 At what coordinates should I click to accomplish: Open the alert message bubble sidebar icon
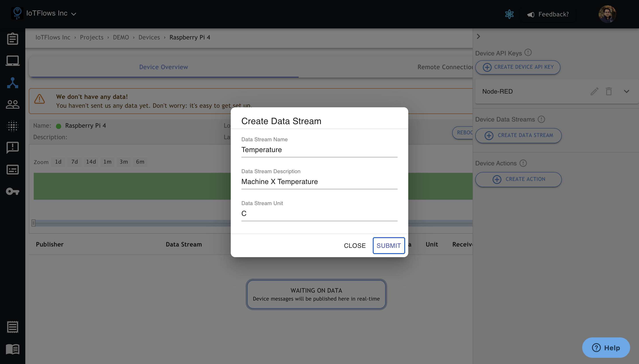coord(12,147)
